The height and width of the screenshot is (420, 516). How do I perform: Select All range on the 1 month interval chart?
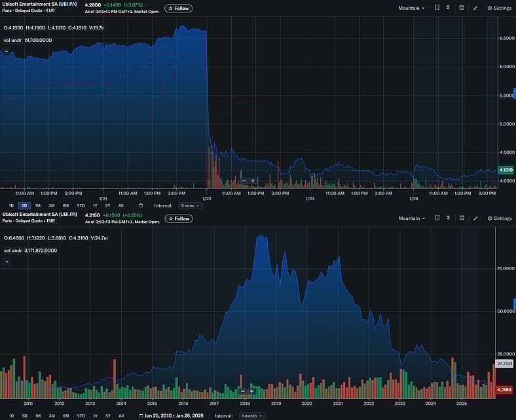pyautogui.click(x=121, y=415)
